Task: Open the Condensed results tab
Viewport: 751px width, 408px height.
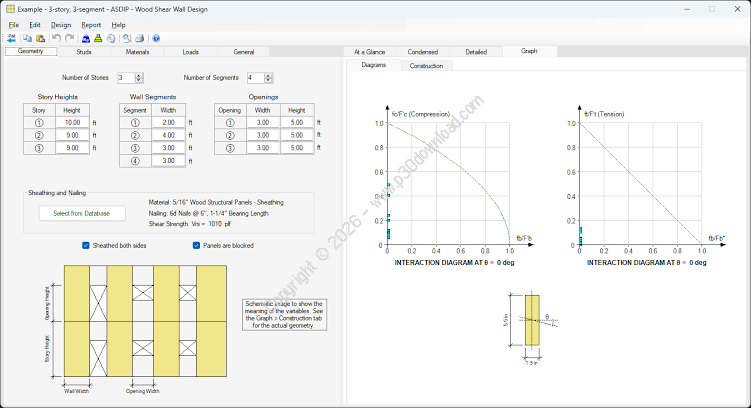Action: pos(423,52)
